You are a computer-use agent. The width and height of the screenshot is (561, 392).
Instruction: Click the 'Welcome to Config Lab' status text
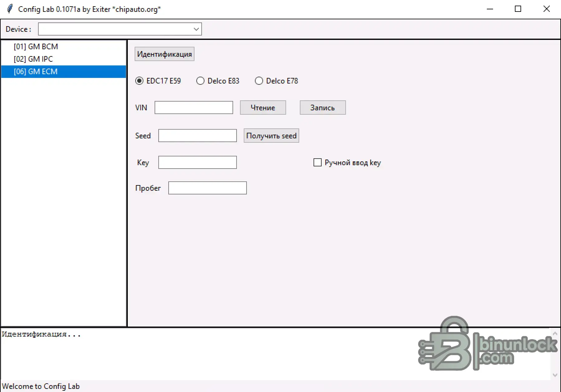click(x=41, y=386)
